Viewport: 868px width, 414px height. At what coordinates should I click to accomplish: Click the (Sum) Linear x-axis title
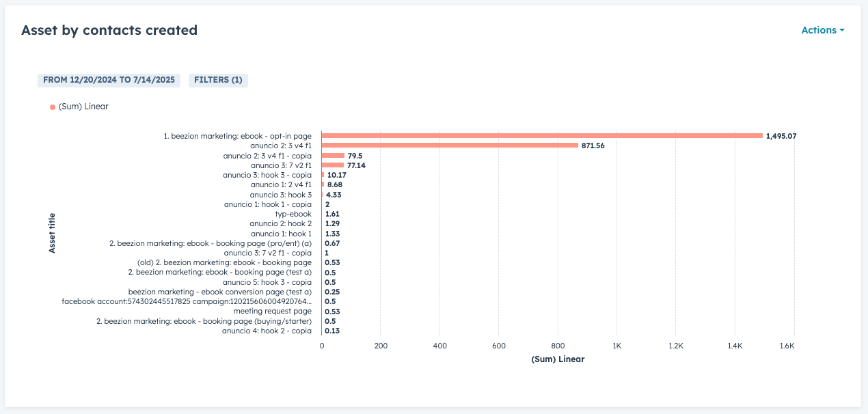tap(558, 359)
